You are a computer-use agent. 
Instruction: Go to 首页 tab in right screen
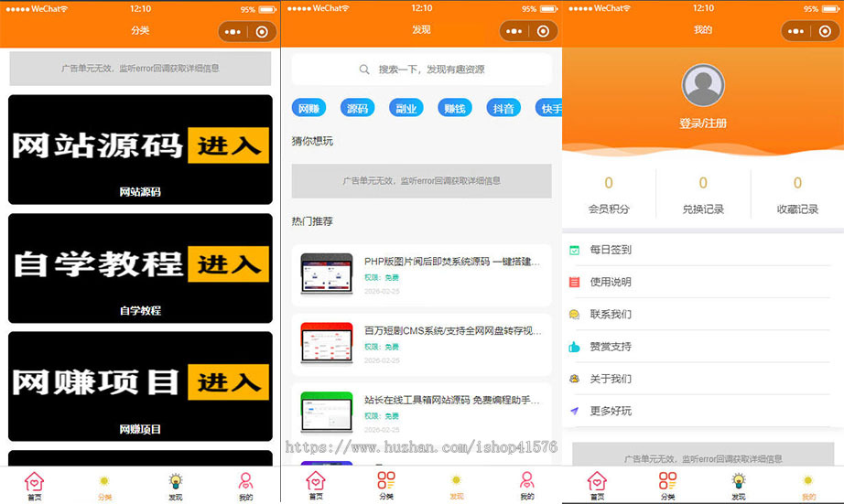pos(597,486)
